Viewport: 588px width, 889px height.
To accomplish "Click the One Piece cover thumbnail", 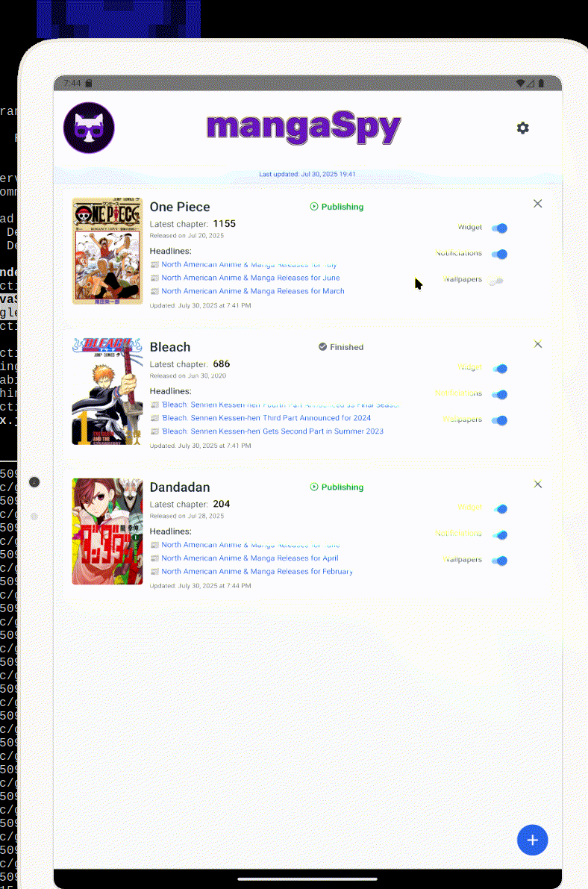I will point(107,251).
